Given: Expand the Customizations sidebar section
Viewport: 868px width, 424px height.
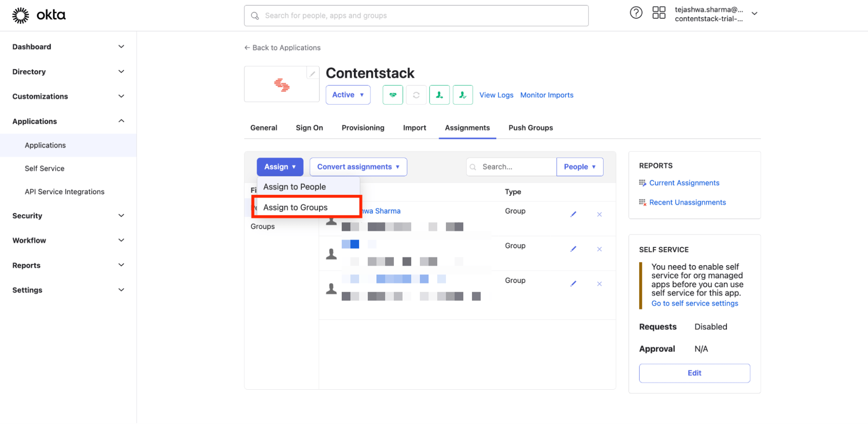Looking at the screenshot, I should (x=121, y=96).
